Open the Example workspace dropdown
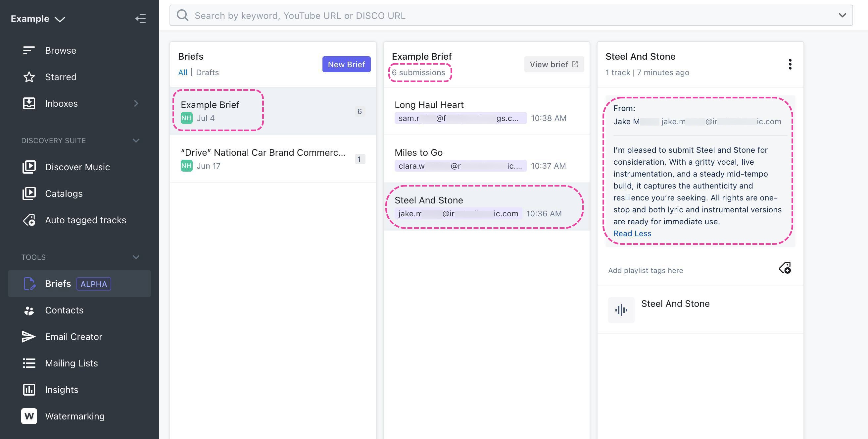868x439 pixels. (x=38, y=19)
